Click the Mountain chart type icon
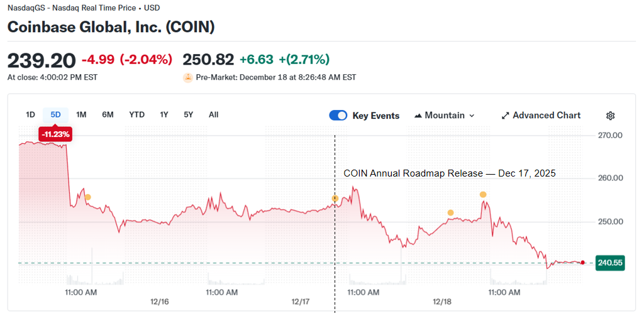 click(x=418, y=116)
